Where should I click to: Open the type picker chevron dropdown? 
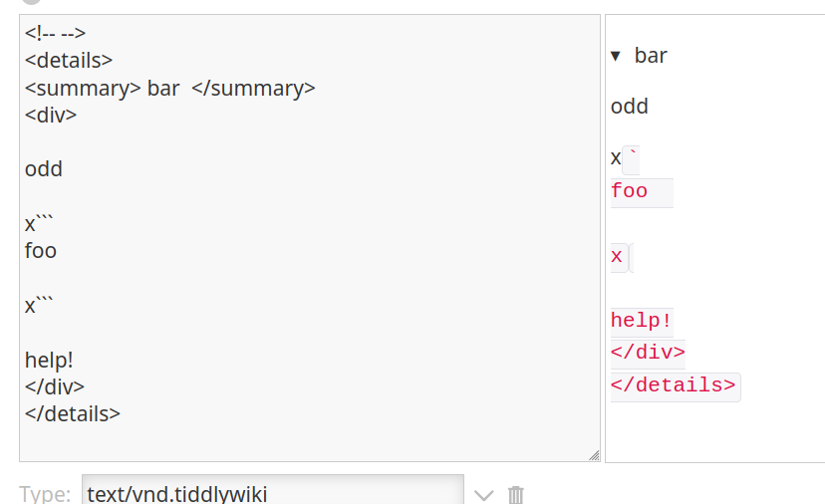(x=483, y=494)
